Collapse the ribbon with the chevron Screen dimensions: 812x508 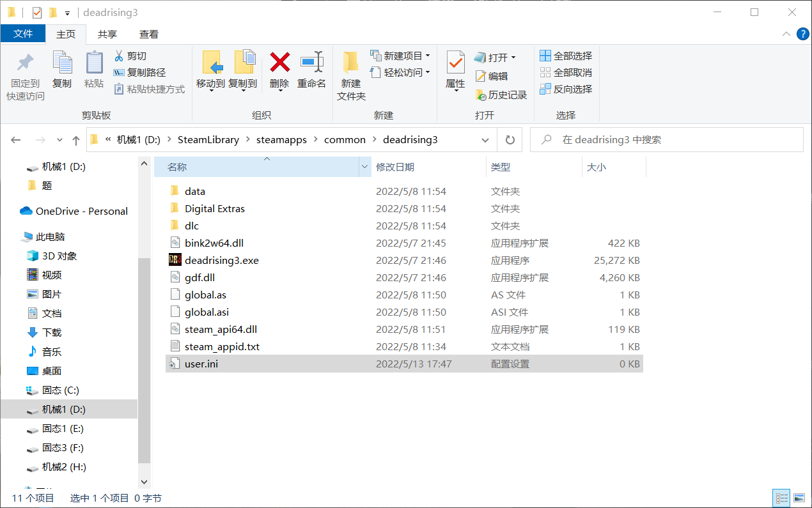pyautogui.click(x=786, y=34)
